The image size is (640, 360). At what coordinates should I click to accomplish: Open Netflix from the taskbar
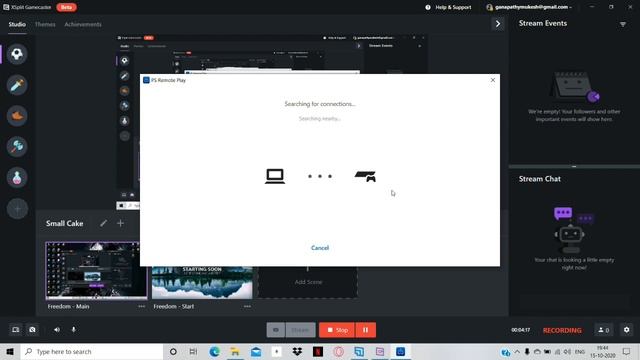[x=318, y=351]
